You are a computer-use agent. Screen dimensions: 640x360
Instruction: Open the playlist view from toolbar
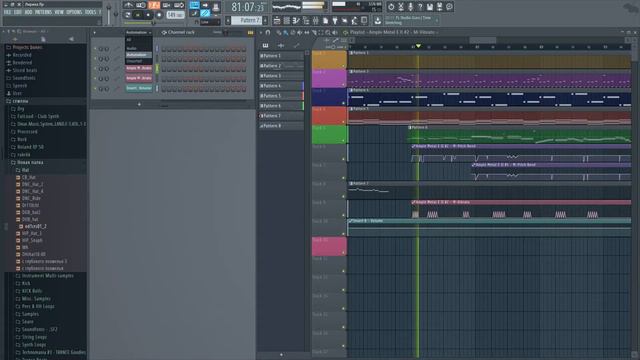(277, 20)
